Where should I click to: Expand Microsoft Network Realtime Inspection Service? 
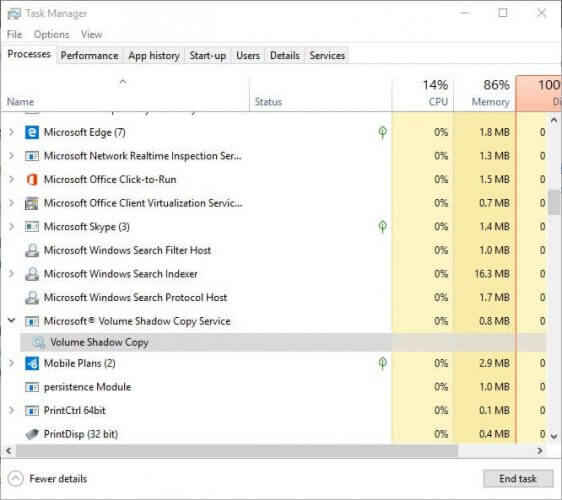pyautogui.click(x=11, y=156)
